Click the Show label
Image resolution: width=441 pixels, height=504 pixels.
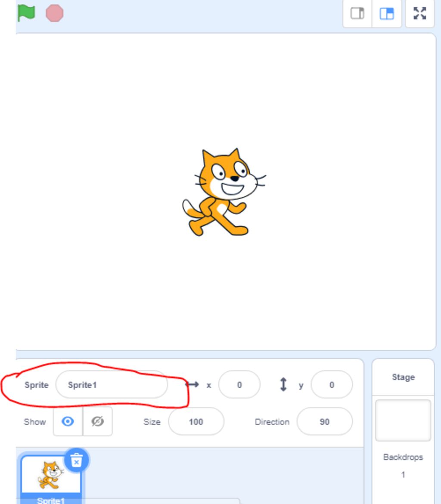35,422
